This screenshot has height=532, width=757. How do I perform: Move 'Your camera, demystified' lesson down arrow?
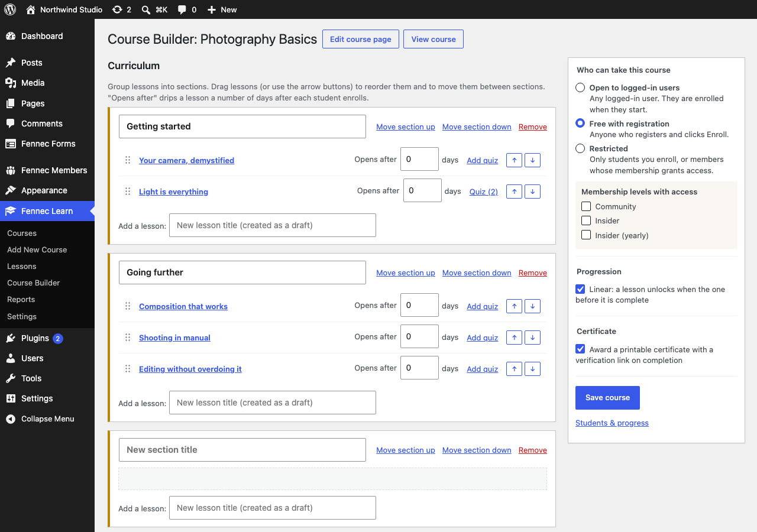coord(532,160)
